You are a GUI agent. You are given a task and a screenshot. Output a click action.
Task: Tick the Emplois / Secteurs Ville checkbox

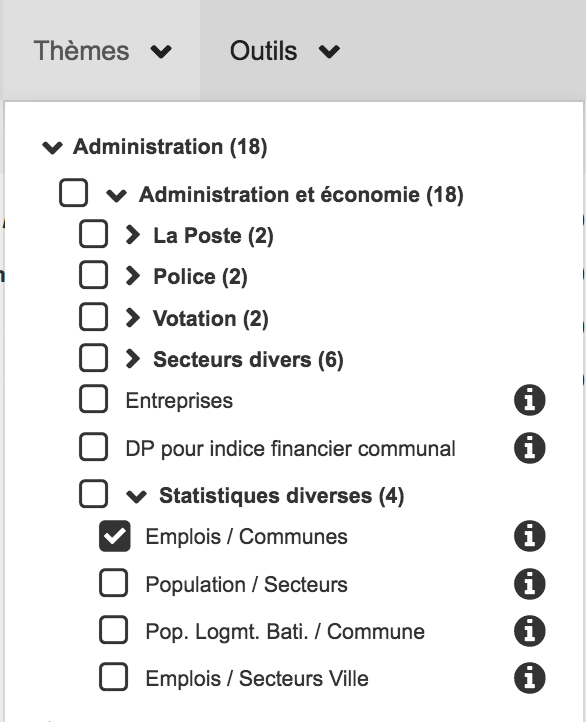113,677
